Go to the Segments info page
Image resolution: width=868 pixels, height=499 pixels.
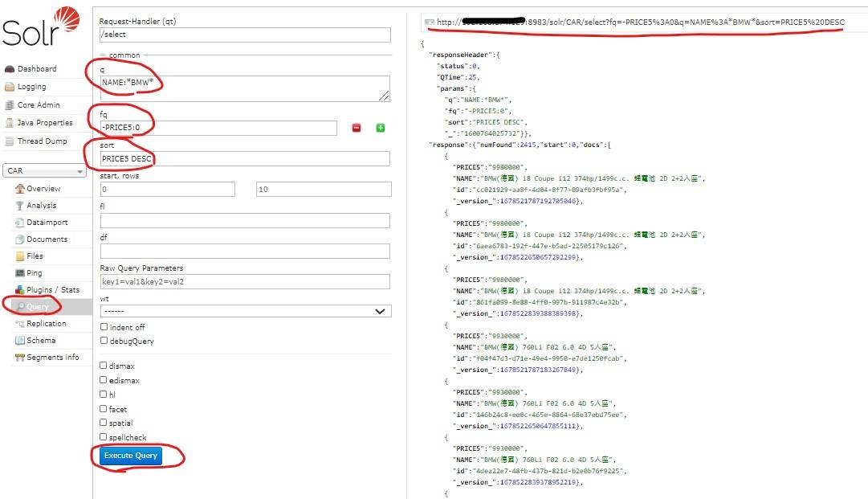[x=52, y=358]
